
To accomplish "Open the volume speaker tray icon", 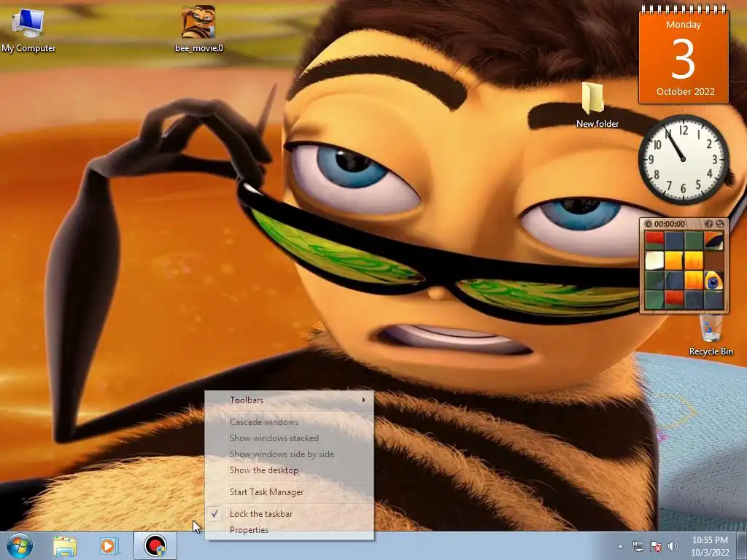I will pos(673,546).
